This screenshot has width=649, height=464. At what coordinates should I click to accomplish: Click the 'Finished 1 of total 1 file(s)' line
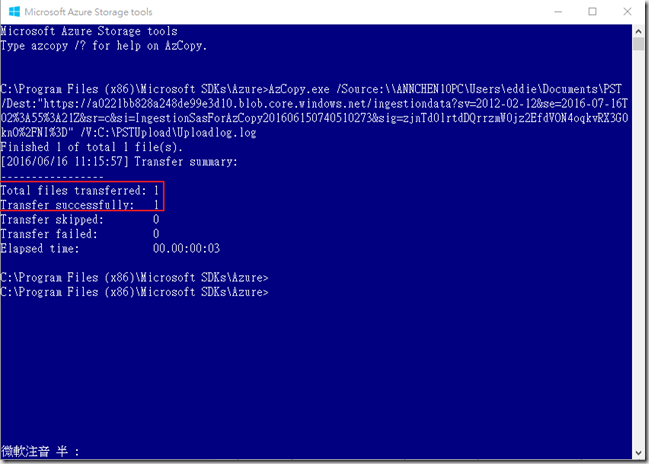(x=90, y=146)
